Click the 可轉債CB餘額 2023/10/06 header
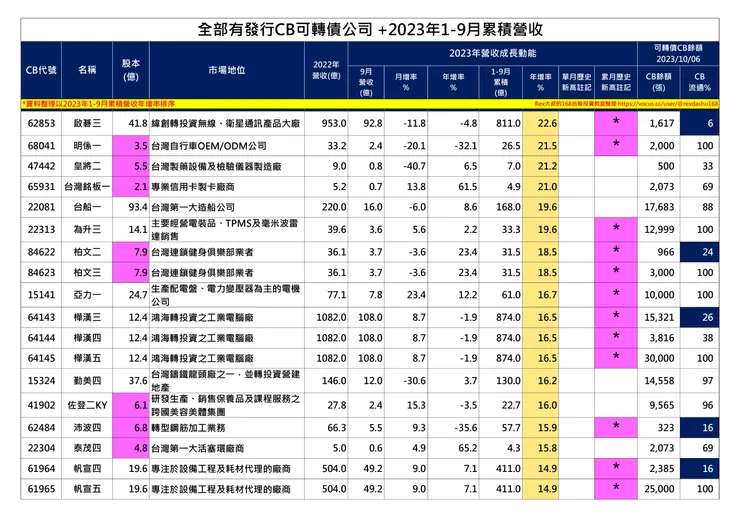740x523 pixels. (x=678, y=53)
